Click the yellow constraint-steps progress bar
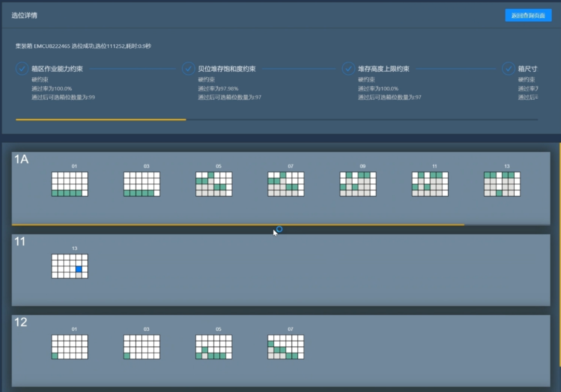Image resolution: width=561 pixels, height=392 pixels. click(101, 119)
